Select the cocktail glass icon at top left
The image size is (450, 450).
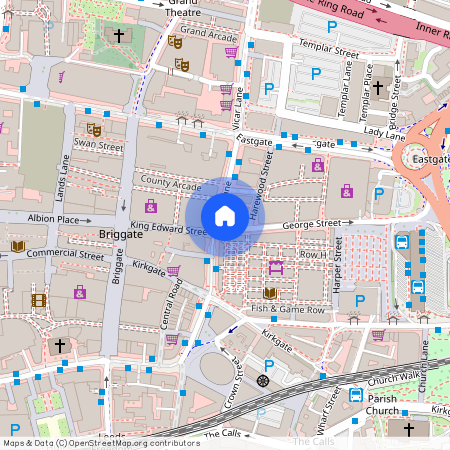(62, 77)
